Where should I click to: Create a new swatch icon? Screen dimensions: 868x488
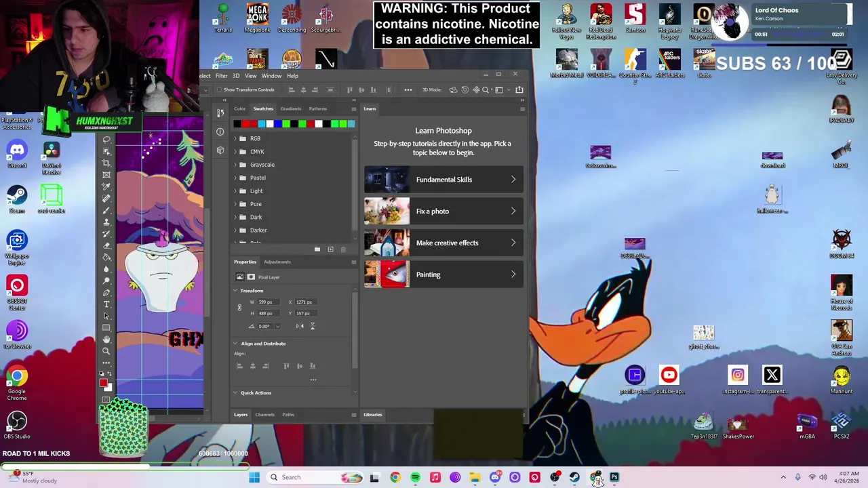(330, 249)
